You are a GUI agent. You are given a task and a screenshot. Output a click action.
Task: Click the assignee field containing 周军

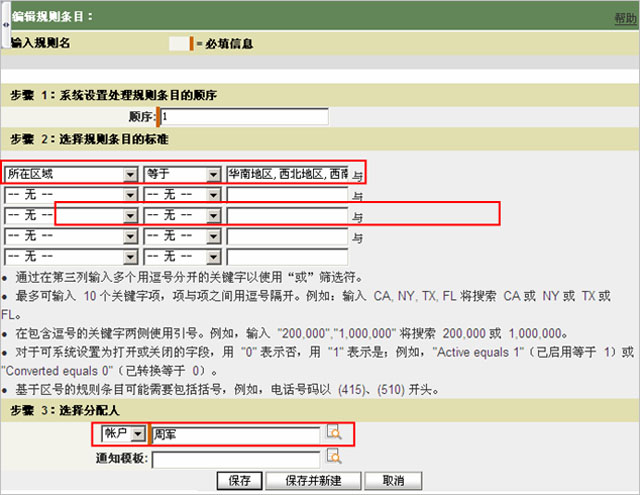(236, 434)
